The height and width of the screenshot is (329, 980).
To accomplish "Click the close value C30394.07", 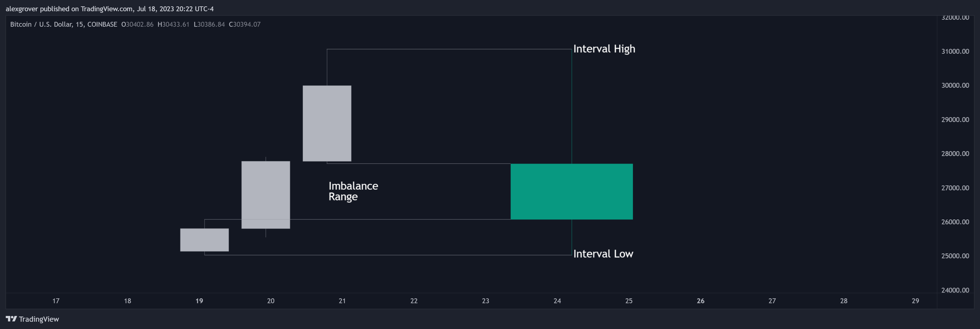I will [245, 24].
